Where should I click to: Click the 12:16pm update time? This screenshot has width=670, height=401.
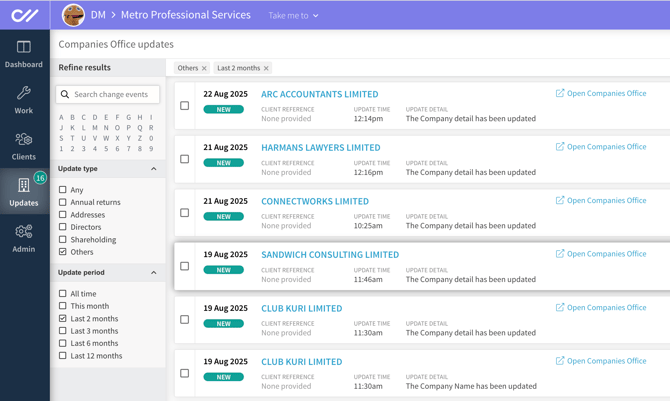click(x=368, y=172)
